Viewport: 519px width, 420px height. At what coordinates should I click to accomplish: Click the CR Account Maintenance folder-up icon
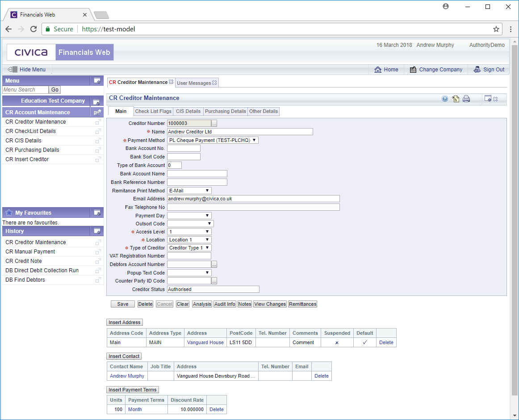pos(96,112)
